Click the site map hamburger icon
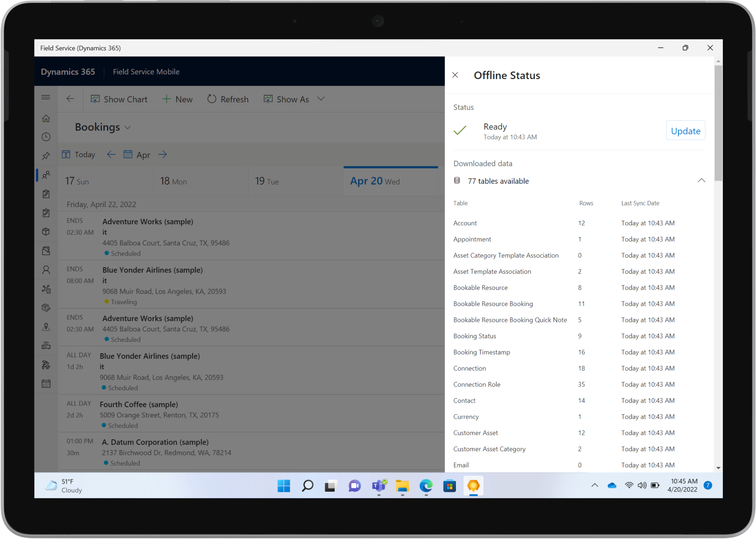The image size is (756, 539). coord(46,97)
